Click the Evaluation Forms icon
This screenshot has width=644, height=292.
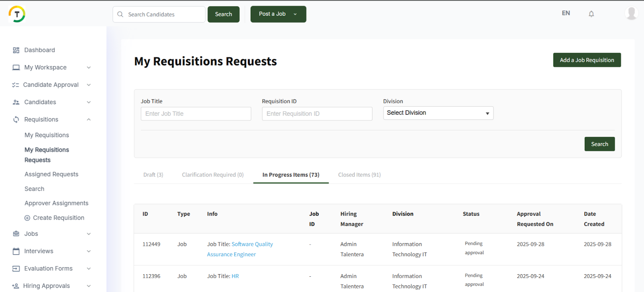click(16, 269)
